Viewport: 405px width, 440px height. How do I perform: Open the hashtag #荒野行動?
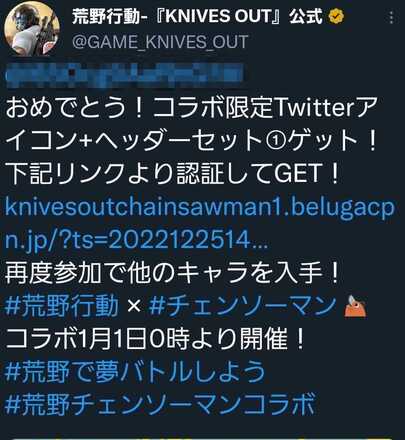(x=62, y=305)
